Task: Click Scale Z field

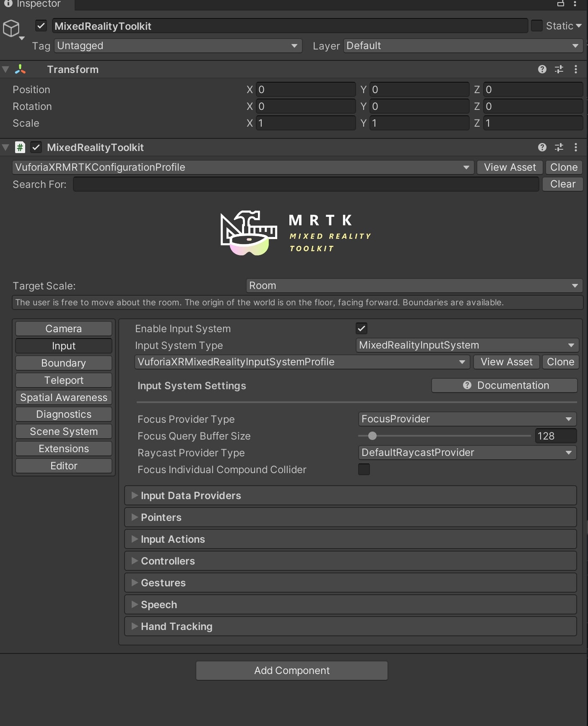Action: click(533, 123)
